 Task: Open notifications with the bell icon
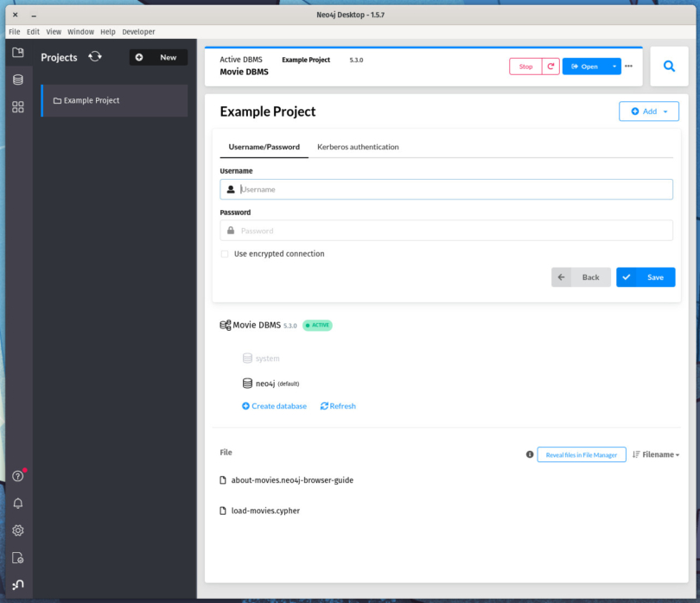point(17,503)
